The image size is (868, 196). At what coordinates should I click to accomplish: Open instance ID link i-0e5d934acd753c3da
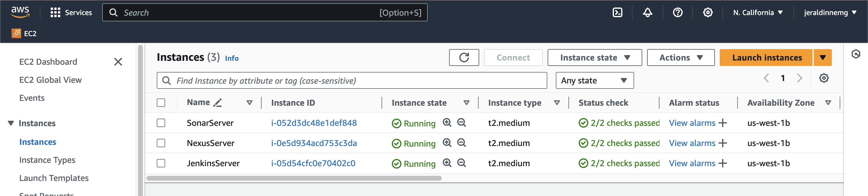(314, 143)
